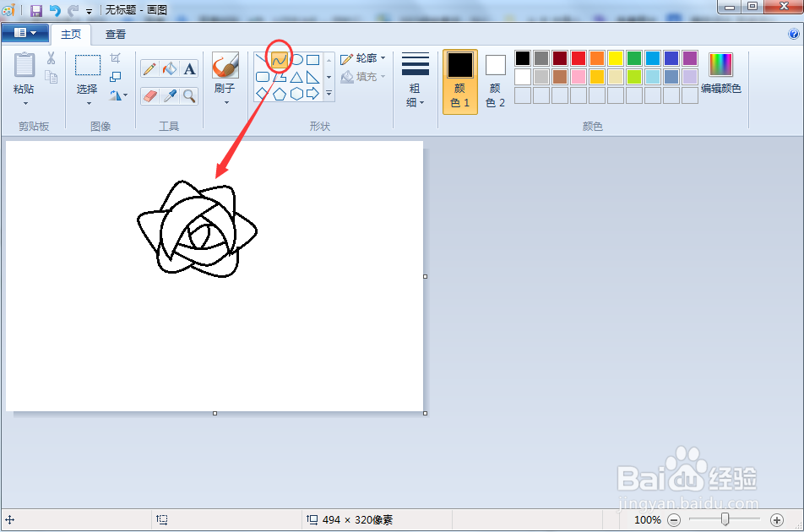Save the drawing via quick access
This screenshot has height=532, width=804.
pos(35,10)
